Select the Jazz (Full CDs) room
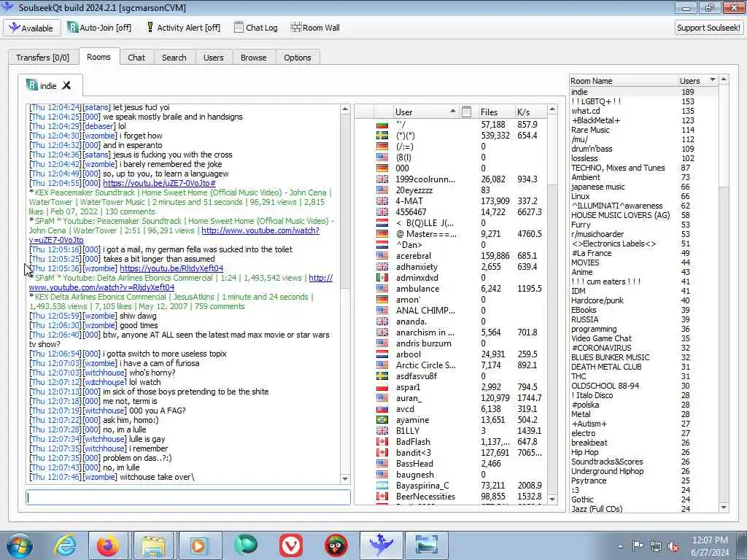The image size is (747, 560). [x=644, y=508]
